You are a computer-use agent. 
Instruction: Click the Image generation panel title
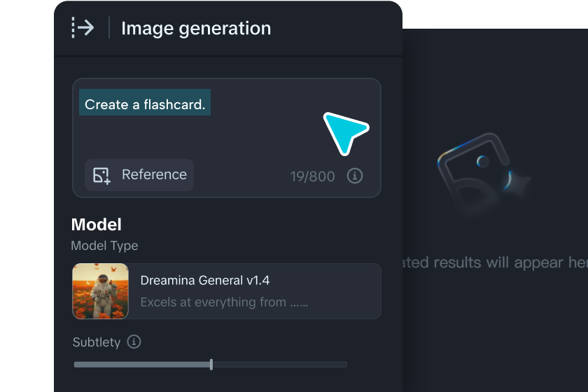click(x=196, y=28)
